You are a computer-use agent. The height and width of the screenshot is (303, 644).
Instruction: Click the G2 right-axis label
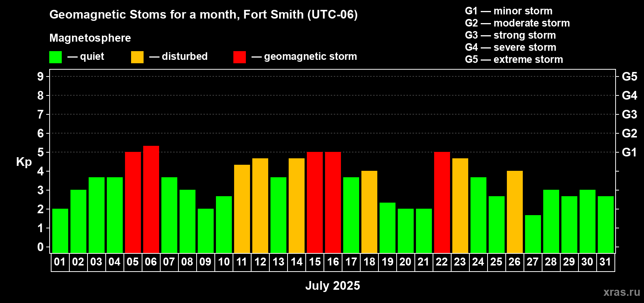(629, 133)
